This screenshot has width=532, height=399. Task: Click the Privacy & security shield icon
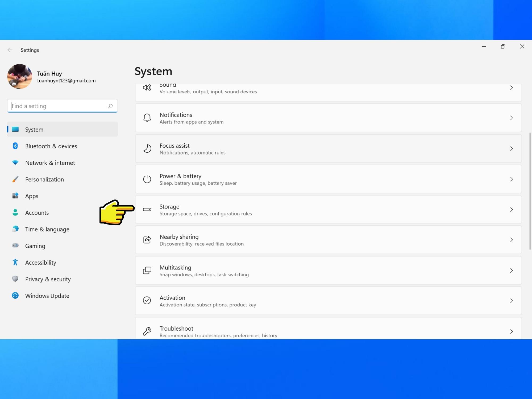pos(15,279)
